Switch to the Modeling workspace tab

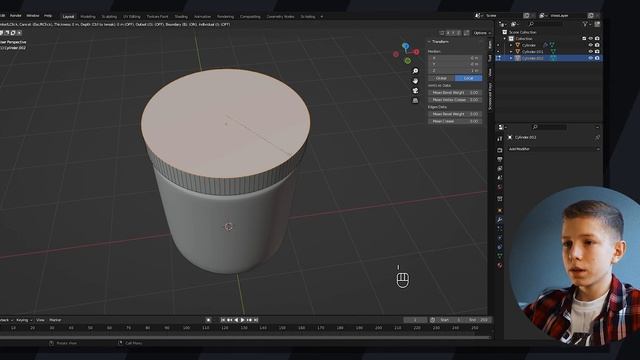tap(88, 16)
